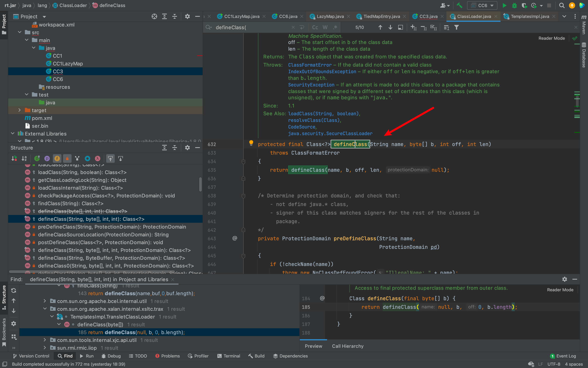Expand all in Structure panel

tap(164, 148)
